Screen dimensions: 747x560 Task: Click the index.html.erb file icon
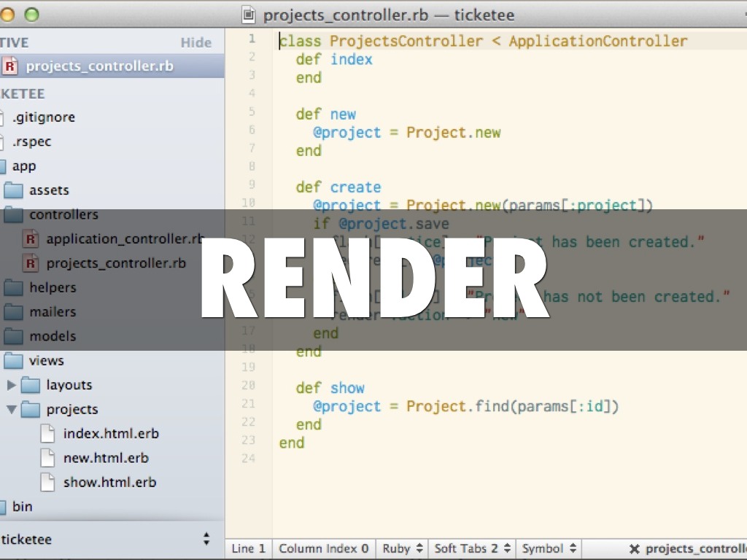47,434
